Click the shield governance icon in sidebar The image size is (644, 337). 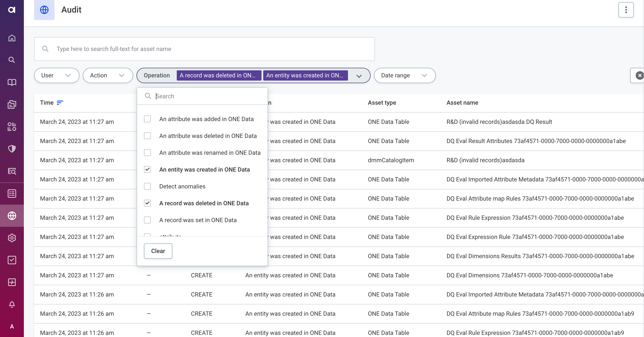click(12, 149)
